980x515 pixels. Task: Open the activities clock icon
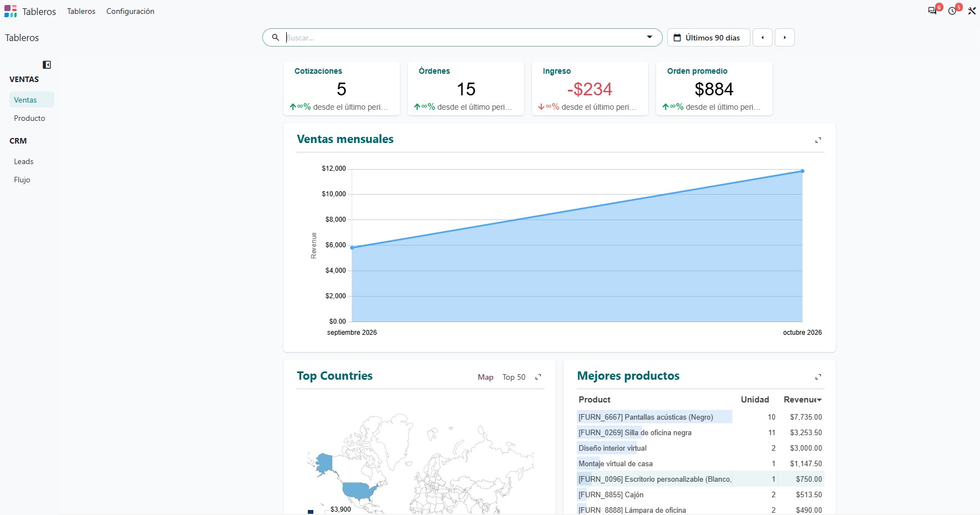(x=952, y=11)
